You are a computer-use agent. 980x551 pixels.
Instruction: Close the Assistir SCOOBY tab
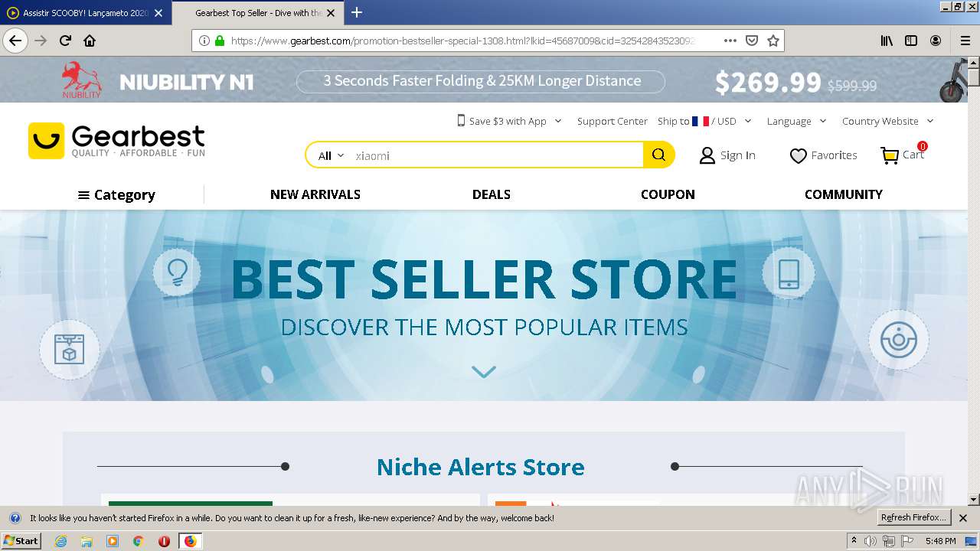click(158, 13)
